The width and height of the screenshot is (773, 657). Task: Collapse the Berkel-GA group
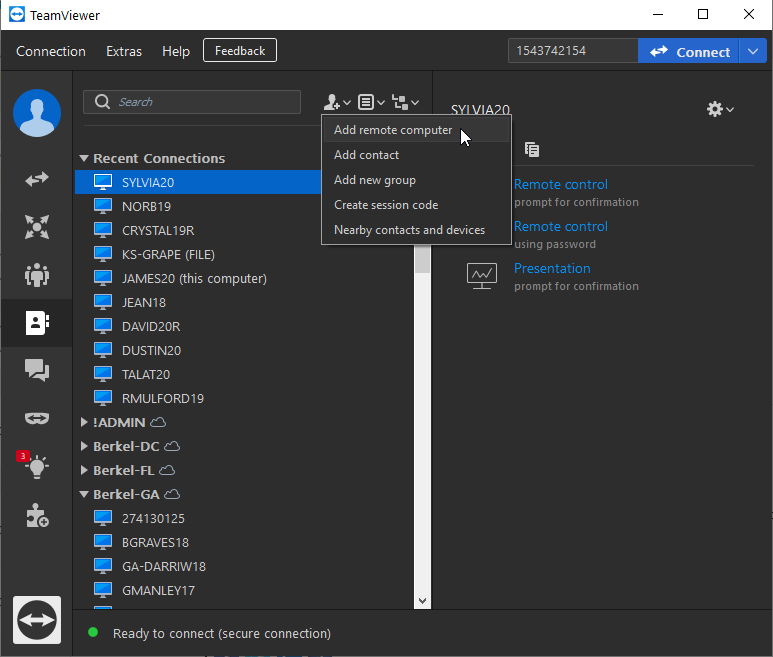click(84, 494)
